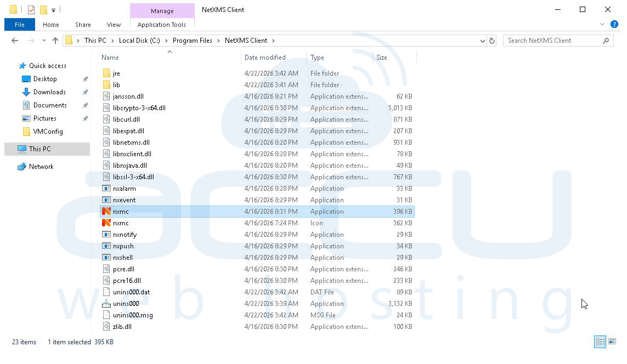
Task: Select the libnetxms.dll file name
Action: tap(131, 143)
